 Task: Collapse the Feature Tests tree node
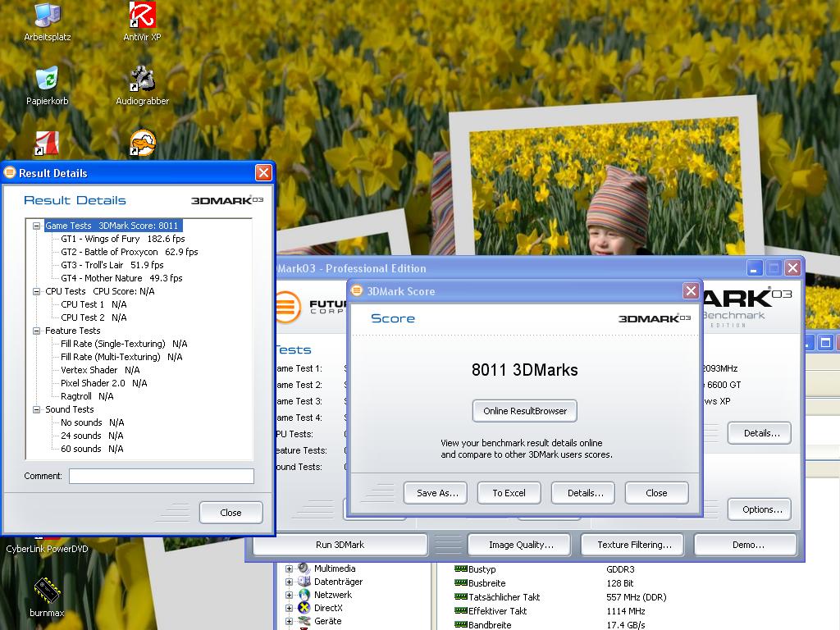point(36,331)
